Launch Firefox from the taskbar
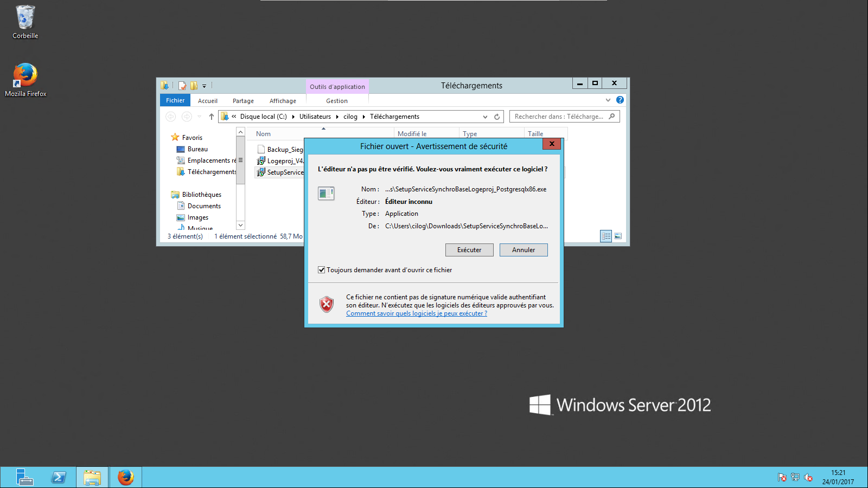The height and width of the screenshot is (488, 868). [x=126, y=477]
